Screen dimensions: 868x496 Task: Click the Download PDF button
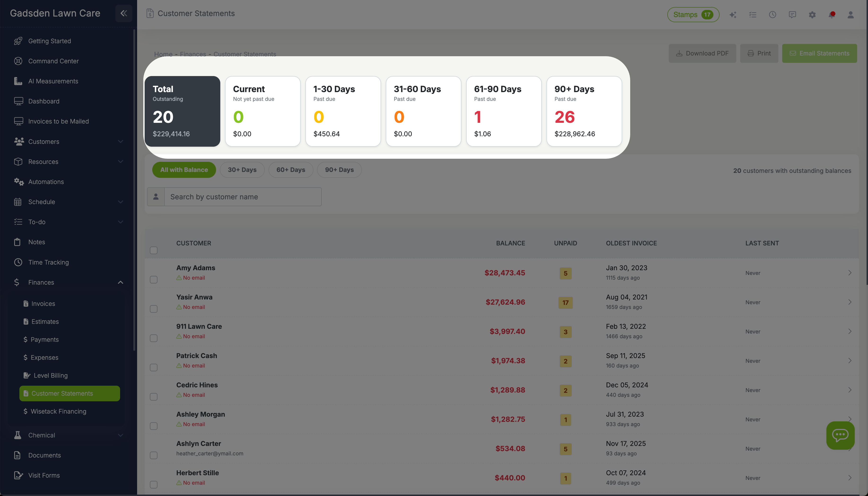[x=702, y=53]
